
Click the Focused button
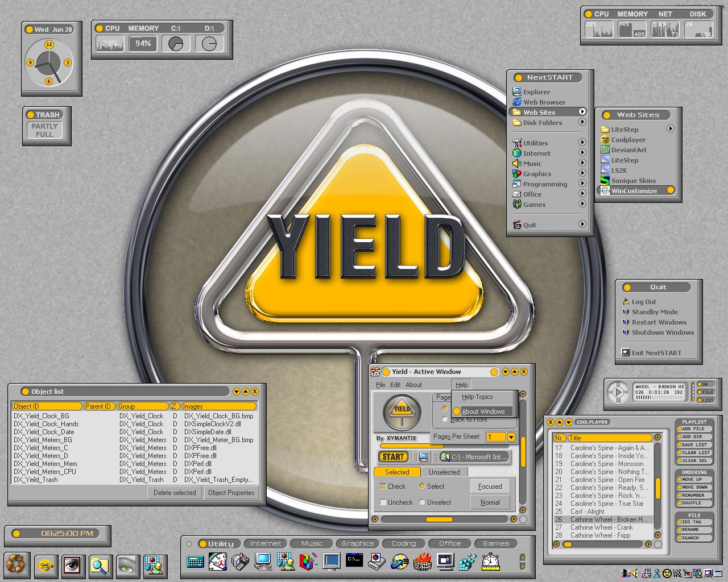pyautogui.click(x=490, y=487)
